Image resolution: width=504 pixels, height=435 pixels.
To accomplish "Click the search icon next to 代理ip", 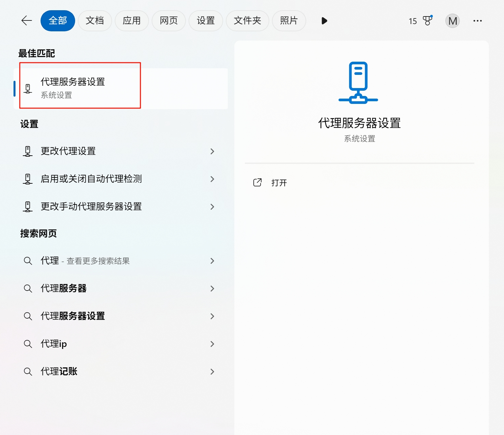I will tap(28, 344).
